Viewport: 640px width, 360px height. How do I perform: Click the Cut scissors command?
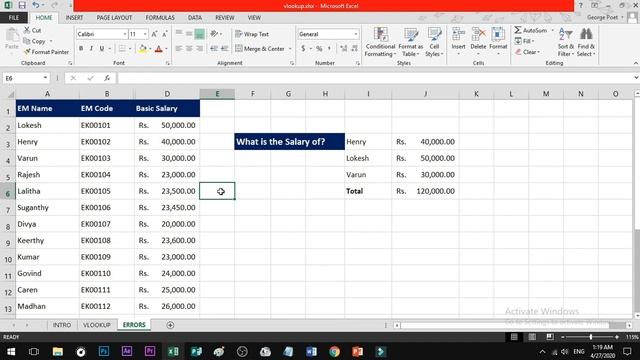click(32, 30)
